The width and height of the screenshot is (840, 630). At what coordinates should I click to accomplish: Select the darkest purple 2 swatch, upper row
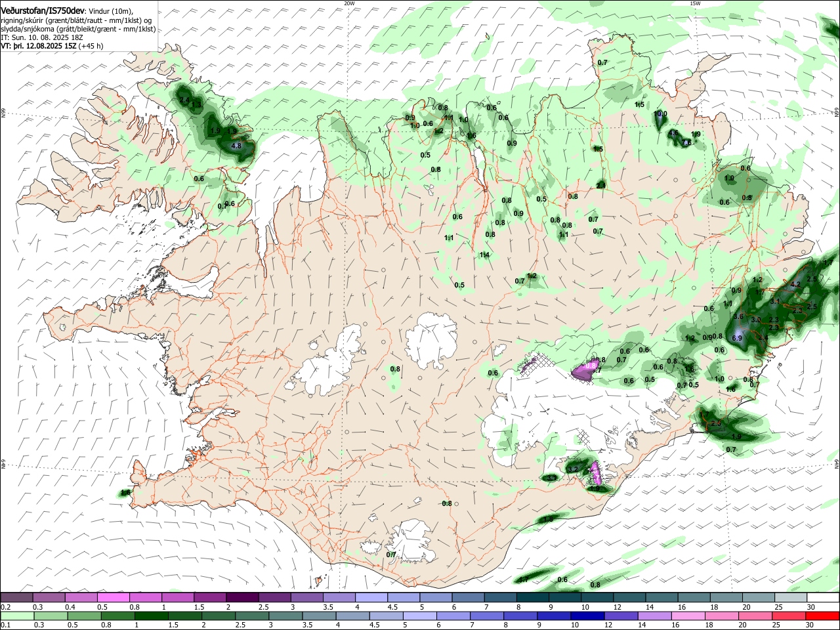pos(242,597)
